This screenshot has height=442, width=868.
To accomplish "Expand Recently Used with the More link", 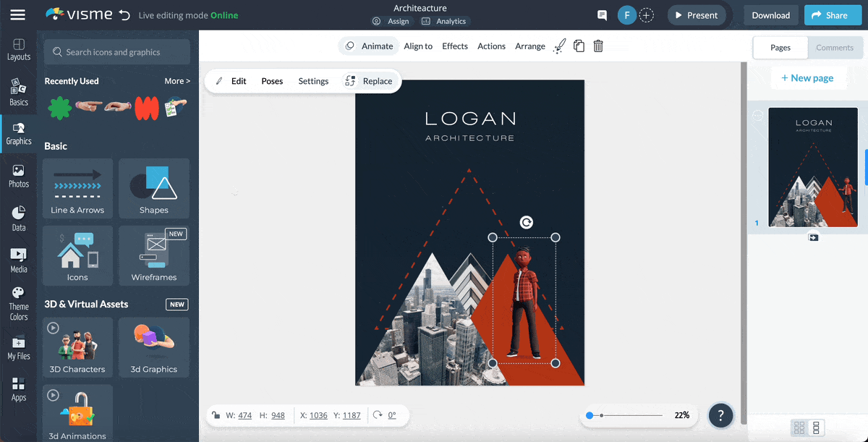I will (x=176, y=80).
